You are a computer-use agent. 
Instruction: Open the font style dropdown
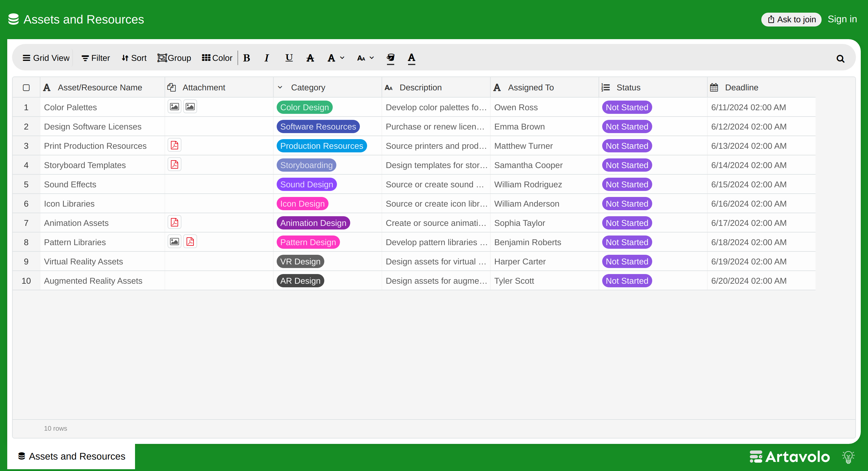pos(336,58)
